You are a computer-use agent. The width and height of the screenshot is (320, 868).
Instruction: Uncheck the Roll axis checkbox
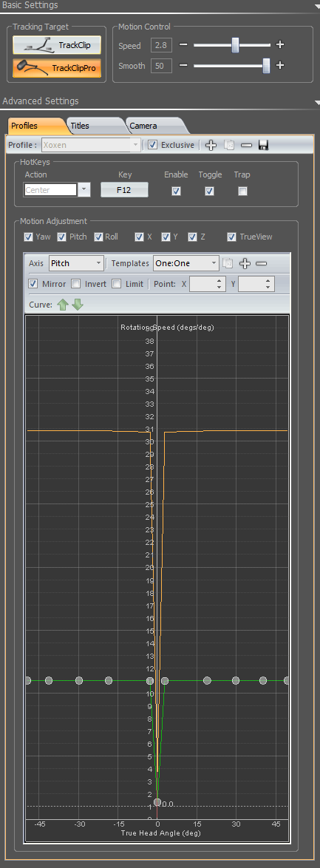tap(98, 237)
